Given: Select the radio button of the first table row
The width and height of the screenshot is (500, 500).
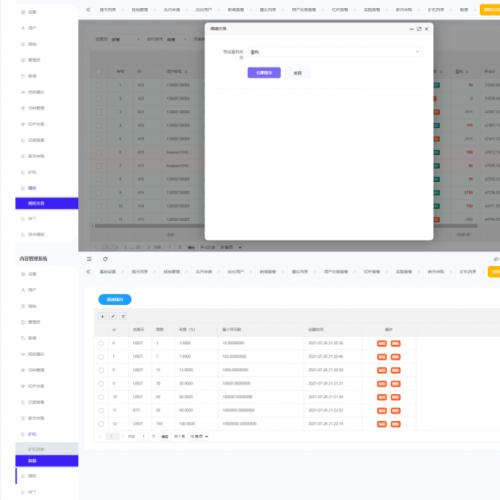Looking at the screenshot, I should (101, 343).
